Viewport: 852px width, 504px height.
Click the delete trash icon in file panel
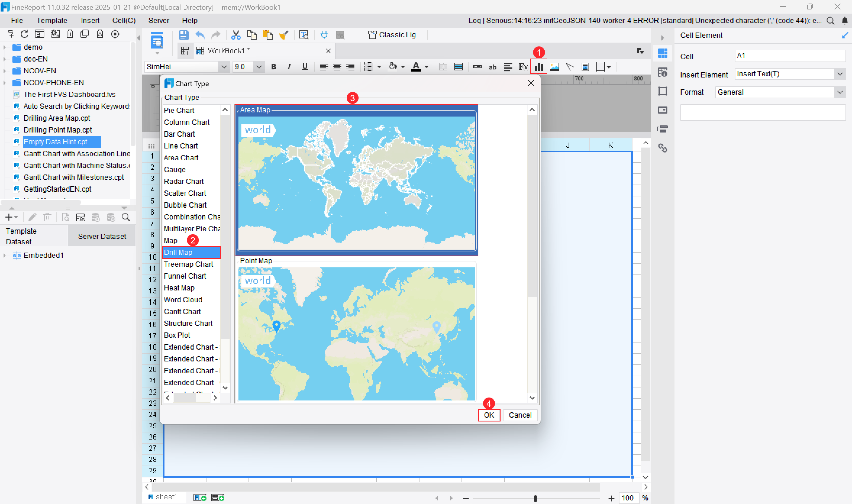click(x=70, y=34)
